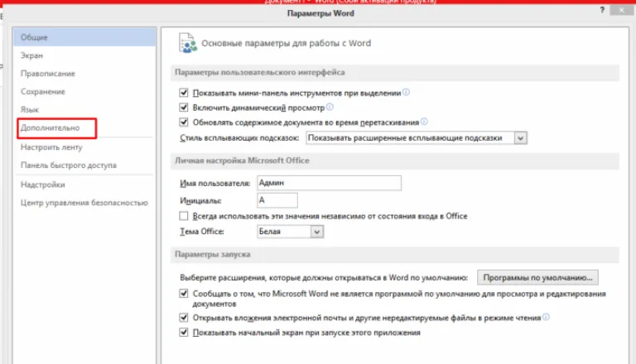Click the Основные параметры header icon

(188, 43)
